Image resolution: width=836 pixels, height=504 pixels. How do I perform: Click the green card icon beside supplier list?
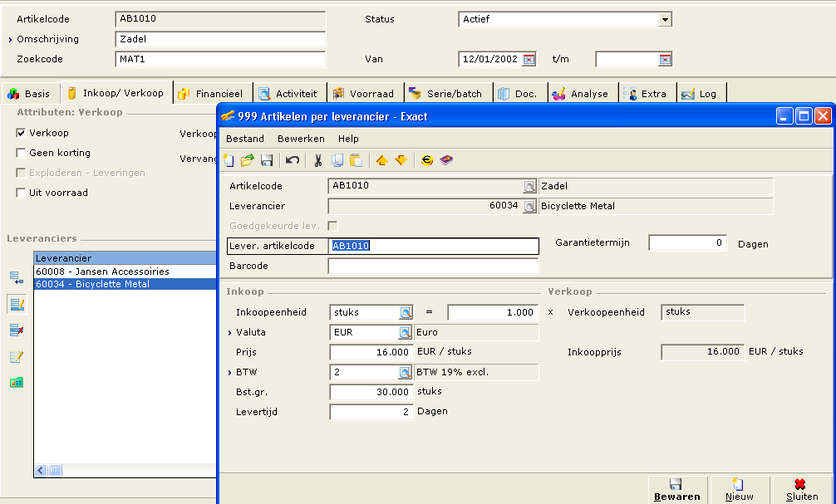click(17, 382)
